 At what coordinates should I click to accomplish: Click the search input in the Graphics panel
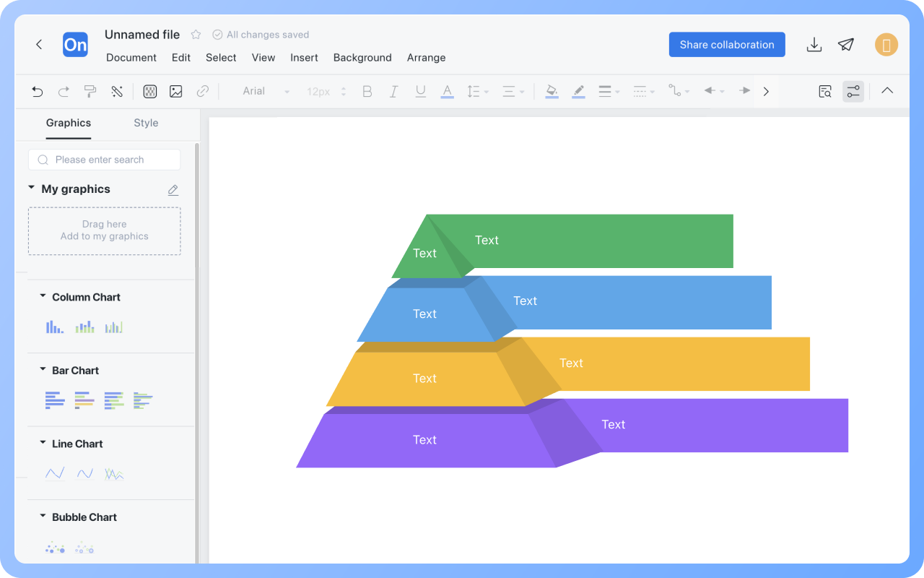point(104,159)
